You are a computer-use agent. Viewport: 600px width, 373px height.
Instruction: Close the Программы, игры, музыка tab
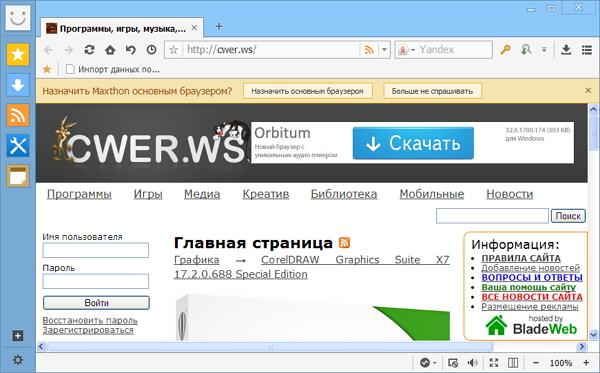(x=194, y=28)
